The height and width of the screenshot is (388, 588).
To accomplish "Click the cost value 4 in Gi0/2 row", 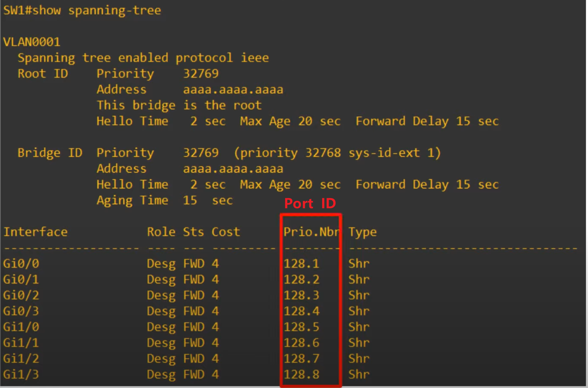I will tap(215, 295).
